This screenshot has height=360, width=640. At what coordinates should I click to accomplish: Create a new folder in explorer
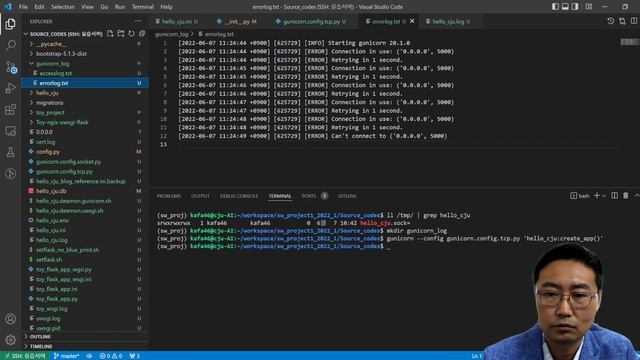tap(121, 33)
